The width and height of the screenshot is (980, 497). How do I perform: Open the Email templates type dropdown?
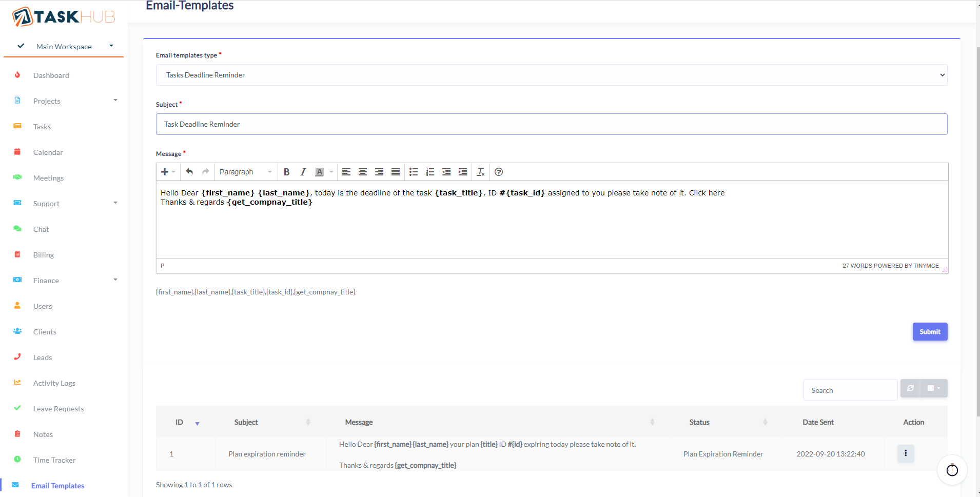point(551,75)
